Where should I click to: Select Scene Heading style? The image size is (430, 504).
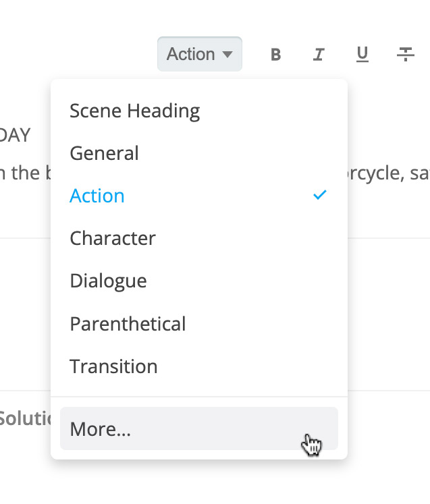[199, 111]
